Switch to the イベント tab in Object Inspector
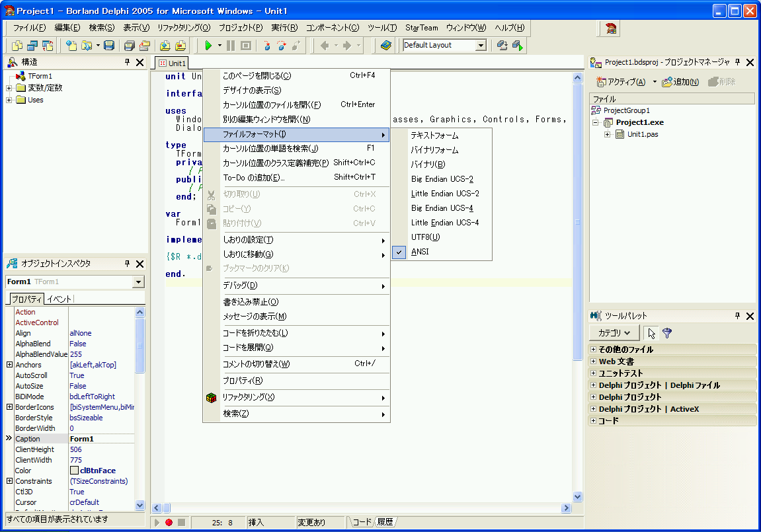The image size is (761, 532). (60, 299)
